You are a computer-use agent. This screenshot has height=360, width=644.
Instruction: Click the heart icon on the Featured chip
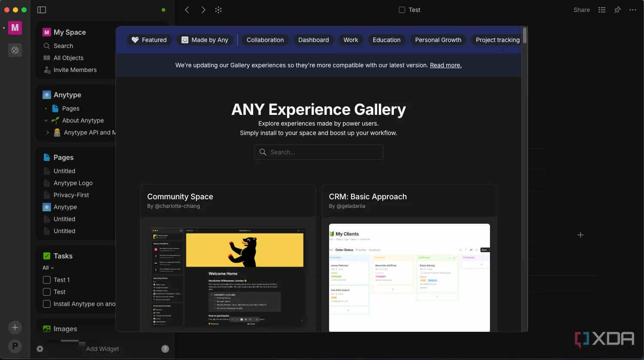pos(135,40)
